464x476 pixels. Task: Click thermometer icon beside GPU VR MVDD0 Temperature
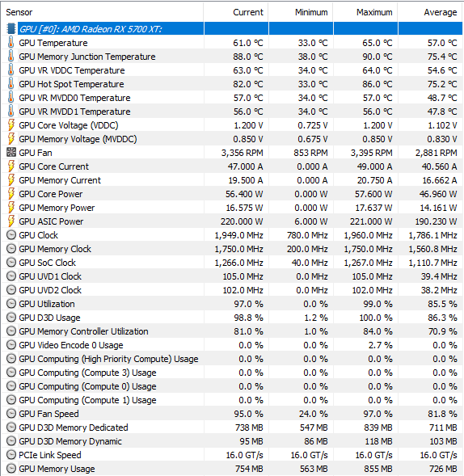pos(11,98)
